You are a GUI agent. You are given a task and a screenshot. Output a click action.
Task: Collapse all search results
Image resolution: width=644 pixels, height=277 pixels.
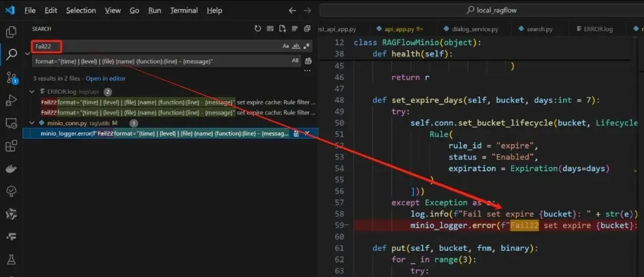pos(307,29)
